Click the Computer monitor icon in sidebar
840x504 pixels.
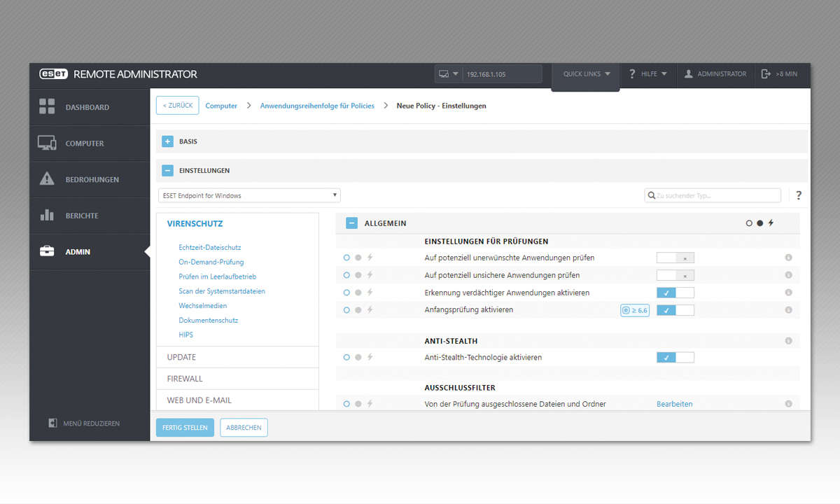[47, 143]
